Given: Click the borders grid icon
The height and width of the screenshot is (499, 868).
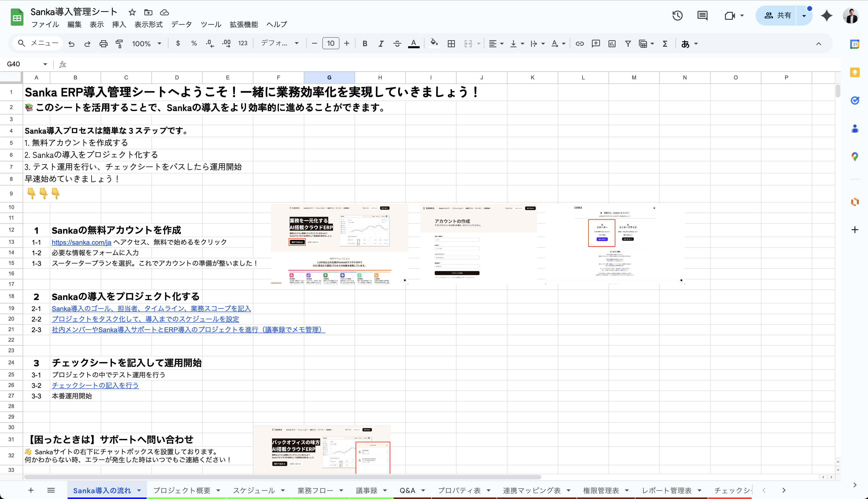Looking at the screenshot, I should (451, 43).
